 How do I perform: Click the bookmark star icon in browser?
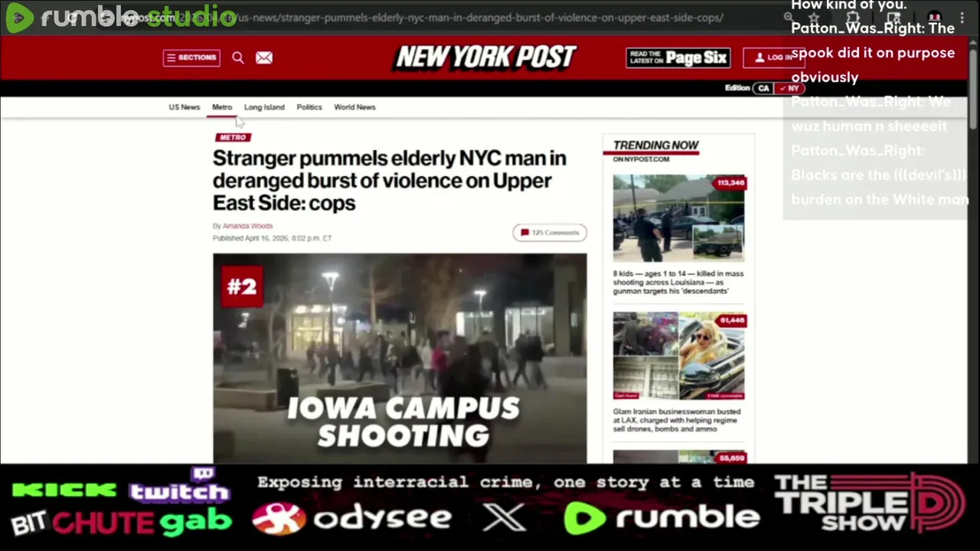(x=814, y=17)
